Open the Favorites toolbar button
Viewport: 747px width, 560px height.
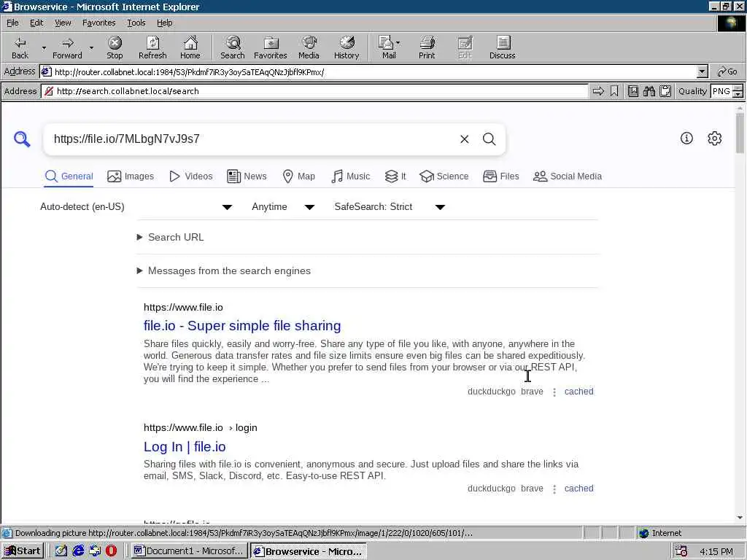(x=271, y=47)
